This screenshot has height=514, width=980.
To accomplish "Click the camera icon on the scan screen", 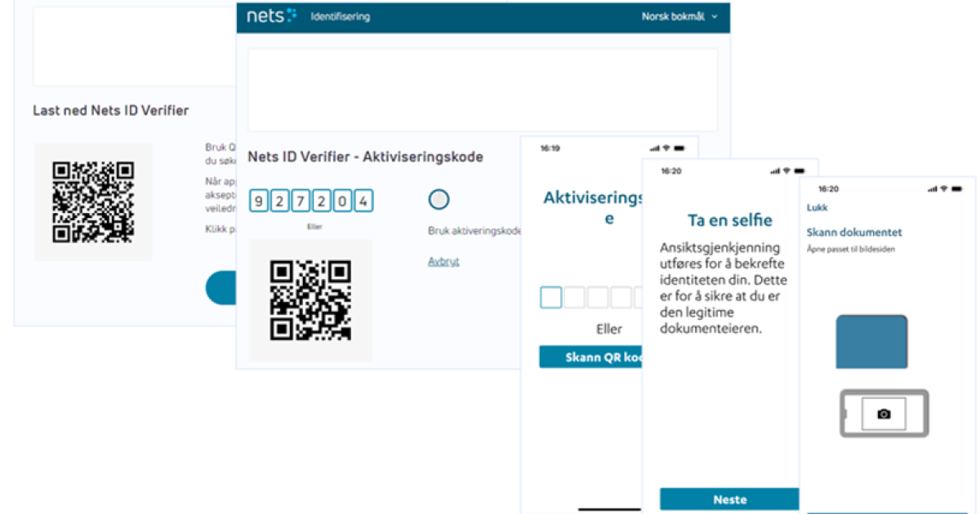I will pos(884,414).
